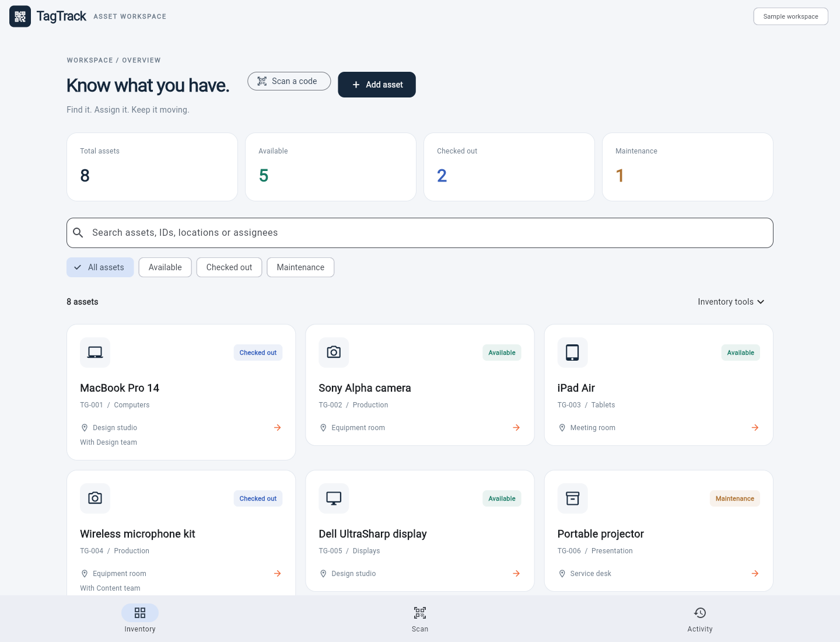Click the Maintenance badge on Portable projector
This screenshot has width=840, height=642.
pyautogui.click(x=735, y=498)
